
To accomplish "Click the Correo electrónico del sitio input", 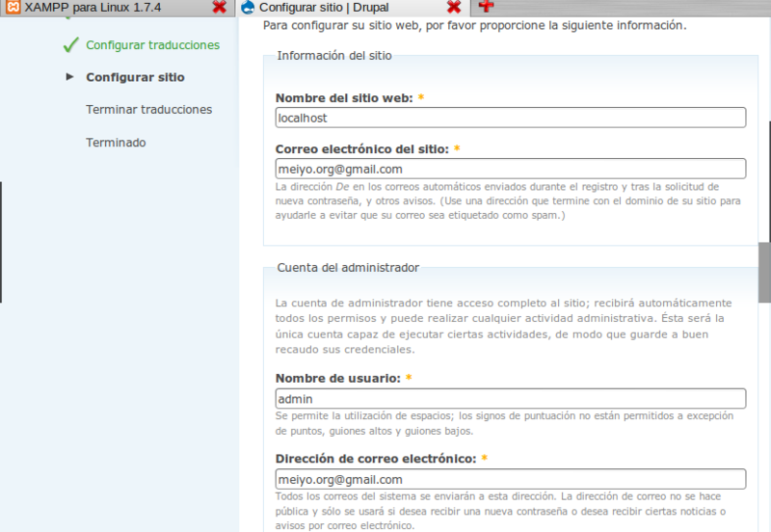I will [x=510, y=169].
